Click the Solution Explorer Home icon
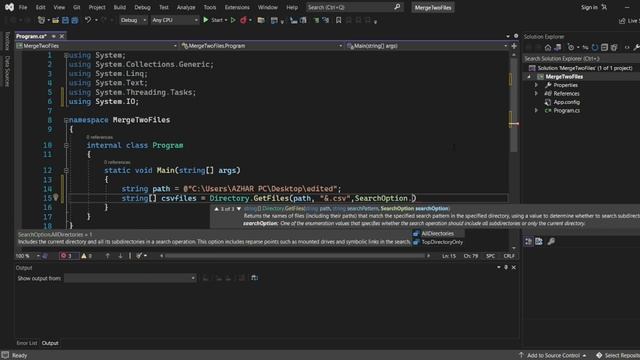 pyautogui.click(x=548, y=48)
